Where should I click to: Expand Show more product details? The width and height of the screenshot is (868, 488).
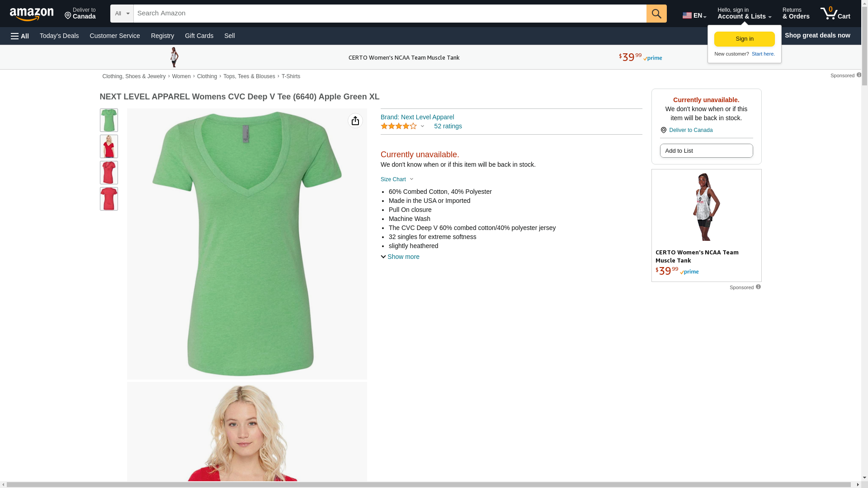400,257
